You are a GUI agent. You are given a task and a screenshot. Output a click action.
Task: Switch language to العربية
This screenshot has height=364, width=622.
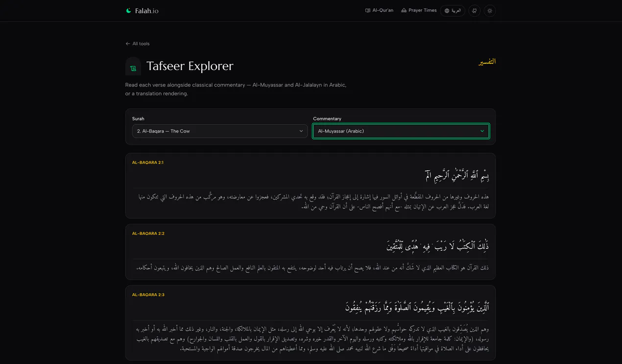453,11
